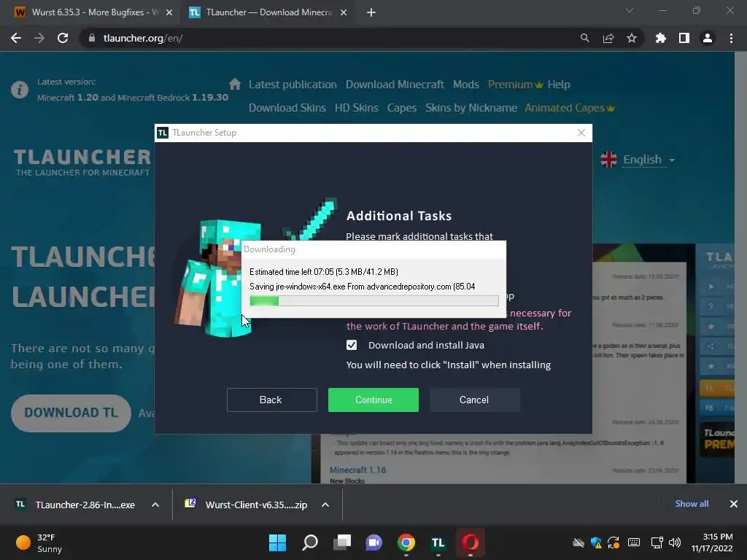Click the share page icon

608,38
